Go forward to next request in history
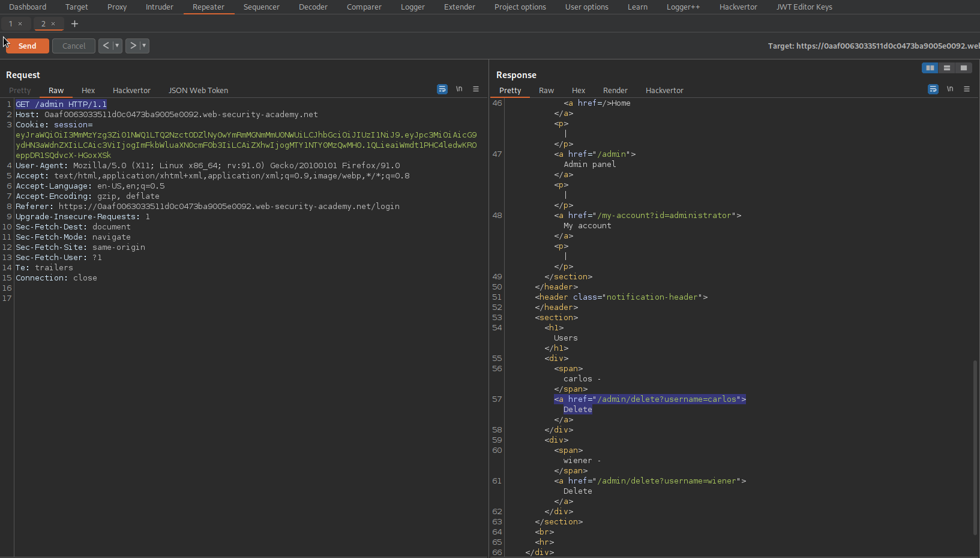Image resolution: width=980 pixels, height=558 pixels. 133,46
